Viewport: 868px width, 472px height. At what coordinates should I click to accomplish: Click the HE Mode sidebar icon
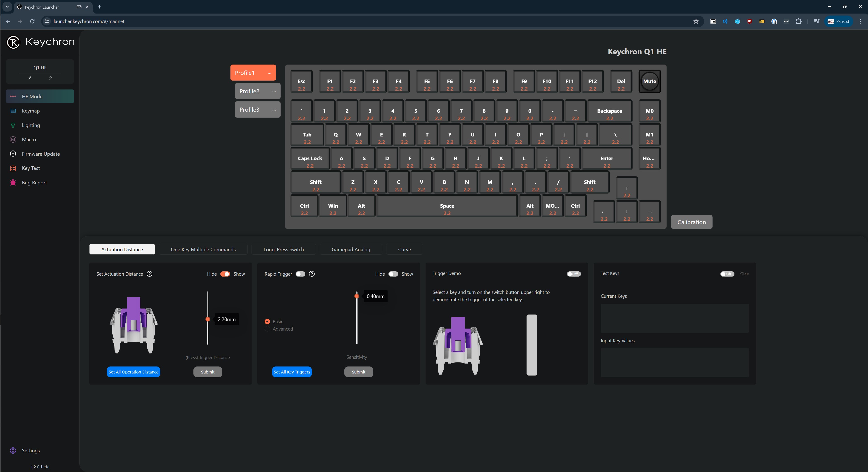pos(13,96)
